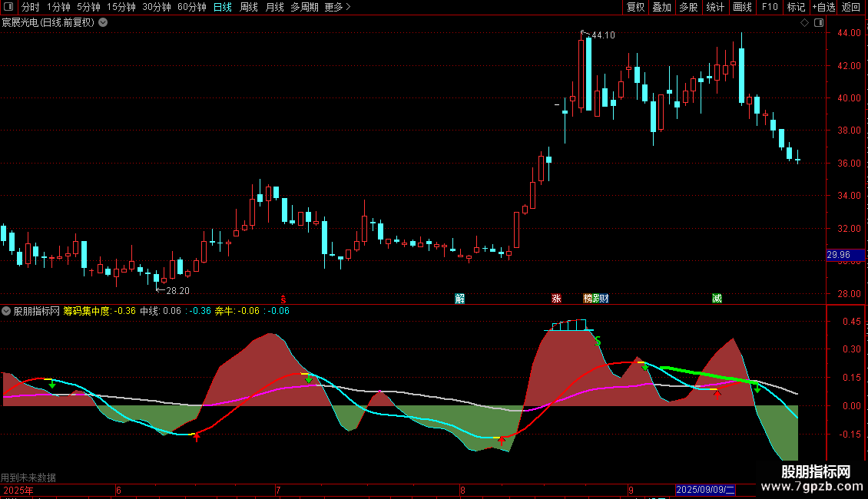Image resolution: width=868 pixels, height=499 pixels.
Task: Expand dropdown beside 宸展光电 title
Action: click(103, 23)
